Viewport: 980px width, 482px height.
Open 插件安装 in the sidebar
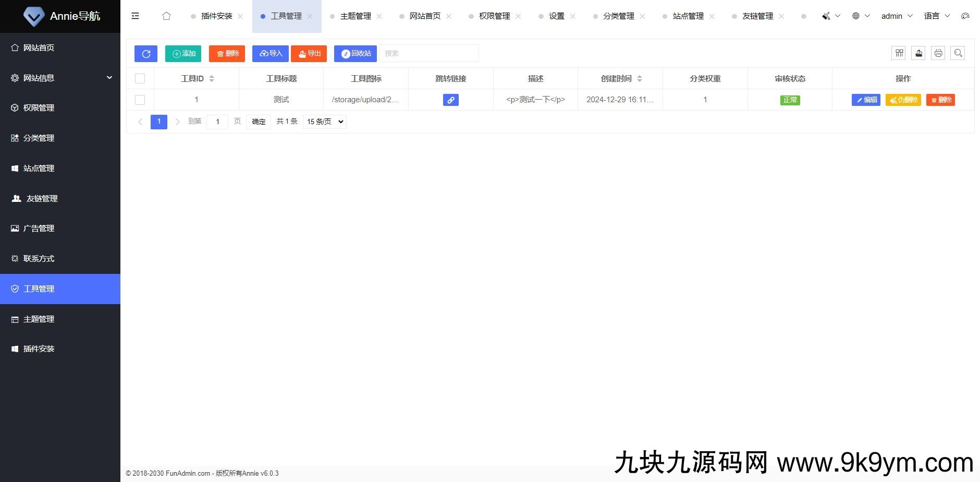click(x=60, y=348)
